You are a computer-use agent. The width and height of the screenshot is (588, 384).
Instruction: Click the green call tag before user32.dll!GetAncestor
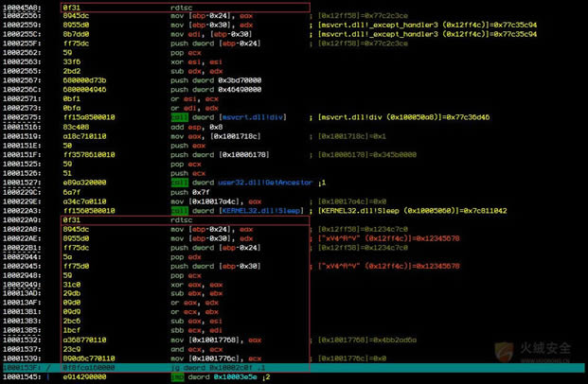178,183
